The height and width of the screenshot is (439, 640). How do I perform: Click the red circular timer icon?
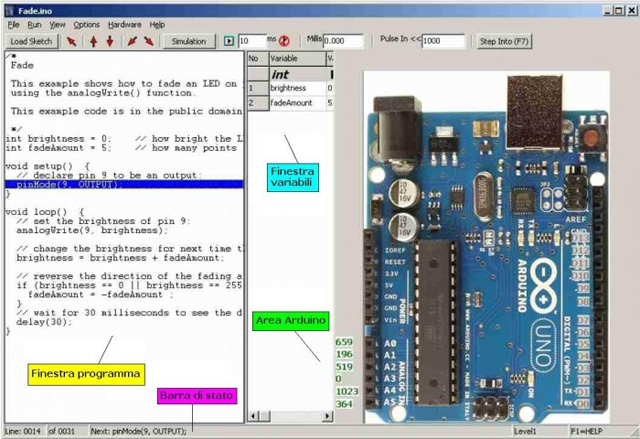pos(284,42)
